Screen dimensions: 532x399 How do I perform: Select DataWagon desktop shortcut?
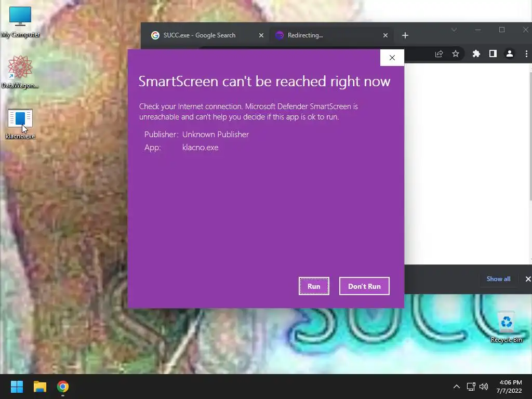pyautogui.click(x=20, y=72)
